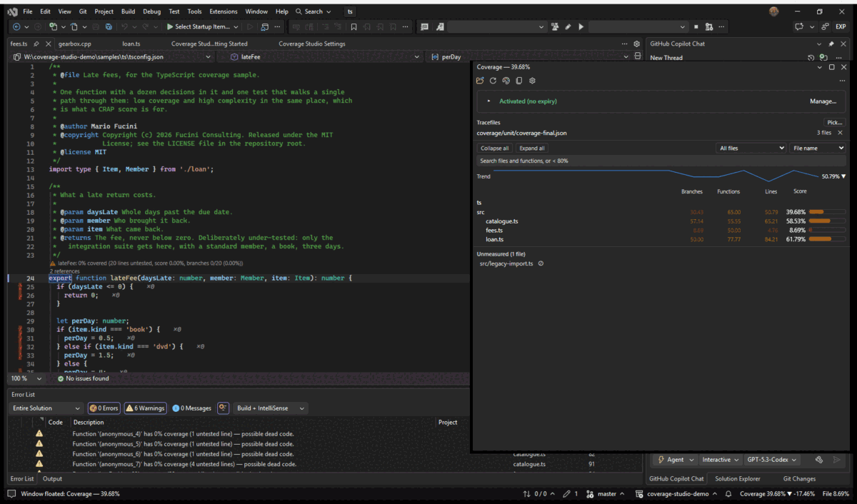The height and width of the screenshot is (504, 857).
Task: Click the git pencil changes indicator in status bar
Action: [x=571, y=493]
